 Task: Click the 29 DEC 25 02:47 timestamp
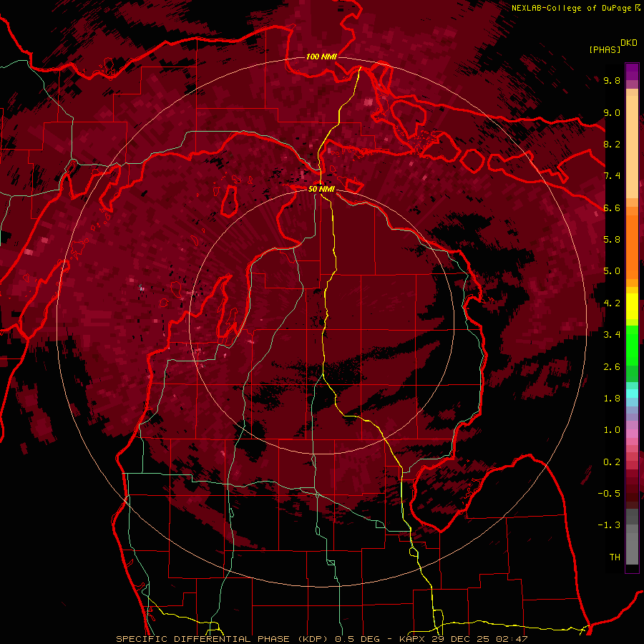[479, 639]
